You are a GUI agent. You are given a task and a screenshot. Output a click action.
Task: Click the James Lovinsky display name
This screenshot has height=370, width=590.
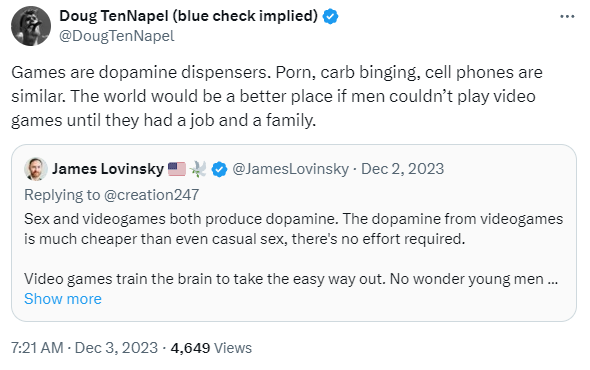click(108, 169)
